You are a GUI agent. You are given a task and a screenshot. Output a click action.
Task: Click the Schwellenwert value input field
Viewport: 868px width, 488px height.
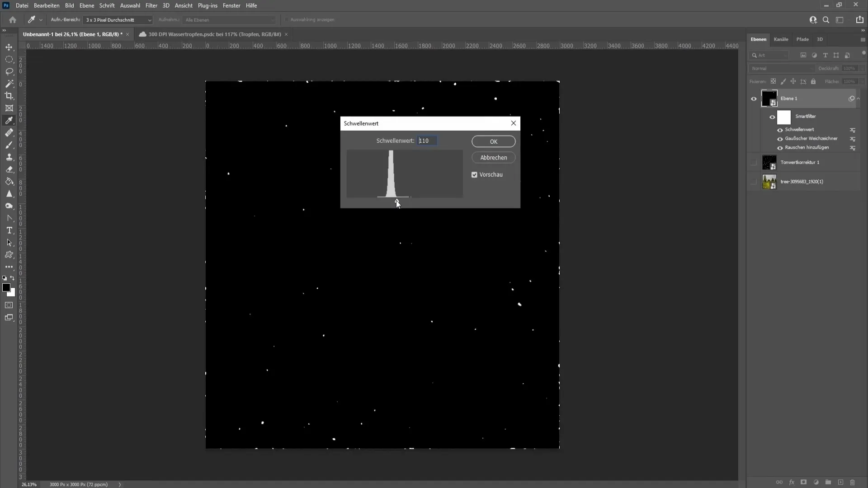427,141
